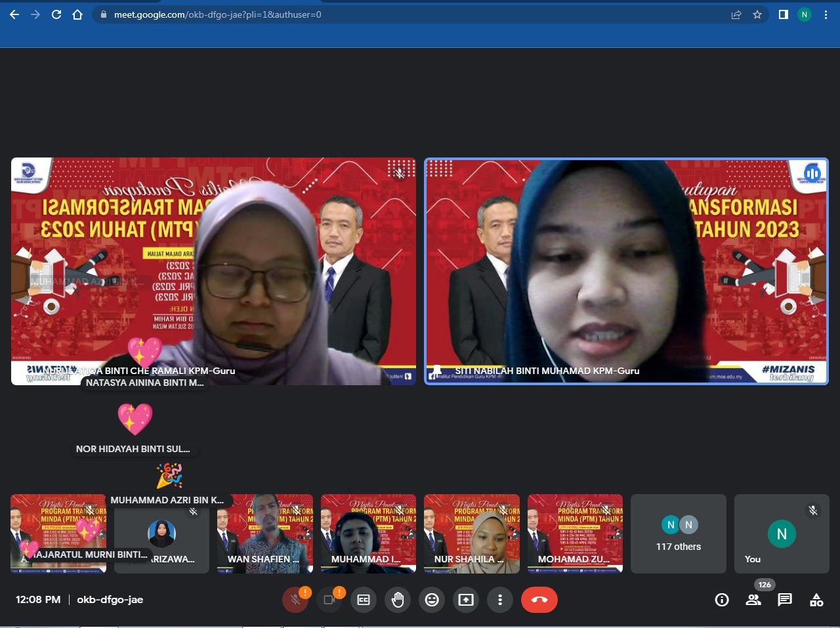Open the 117 others tile
Image resolution: width=840 pixels, height=628 pixels.
point(679,534)
